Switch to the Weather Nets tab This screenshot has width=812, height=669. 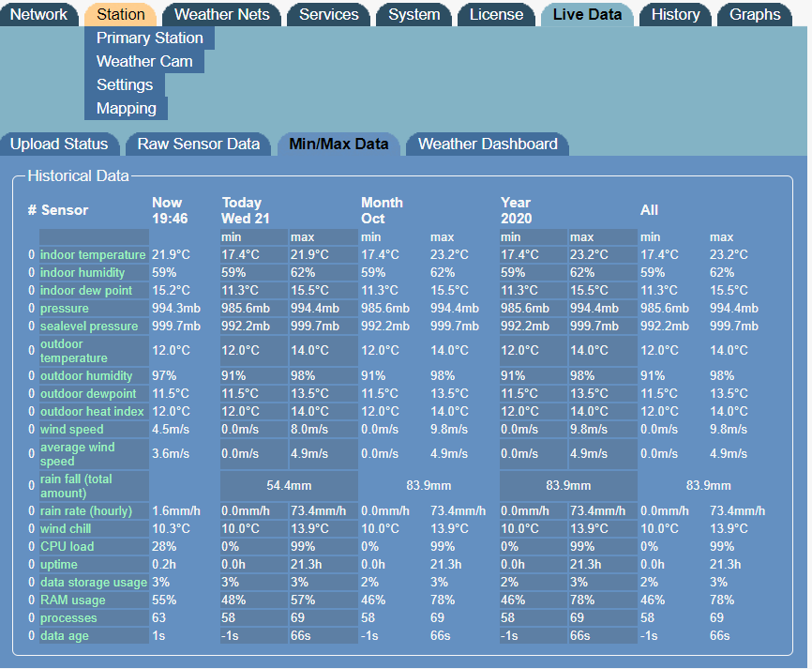click(x=221, y=14)
